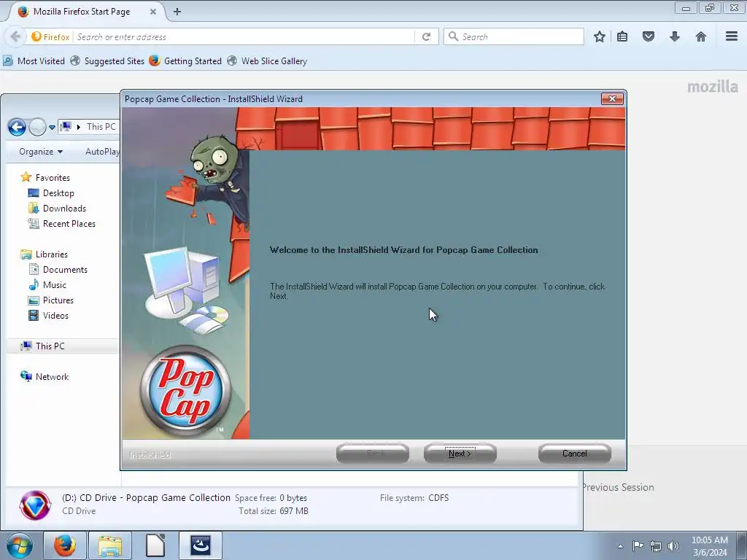Open Most Visited bookmarks folder
The height and width of the screenshot is (560, 747).
click(34, 61)
